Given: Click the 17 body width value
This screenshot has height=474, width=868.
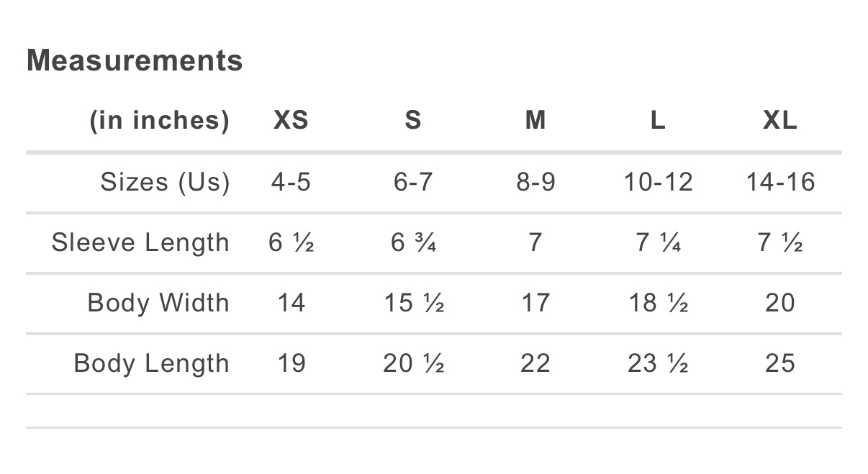Looking at the screenshot, I should 535,303.
